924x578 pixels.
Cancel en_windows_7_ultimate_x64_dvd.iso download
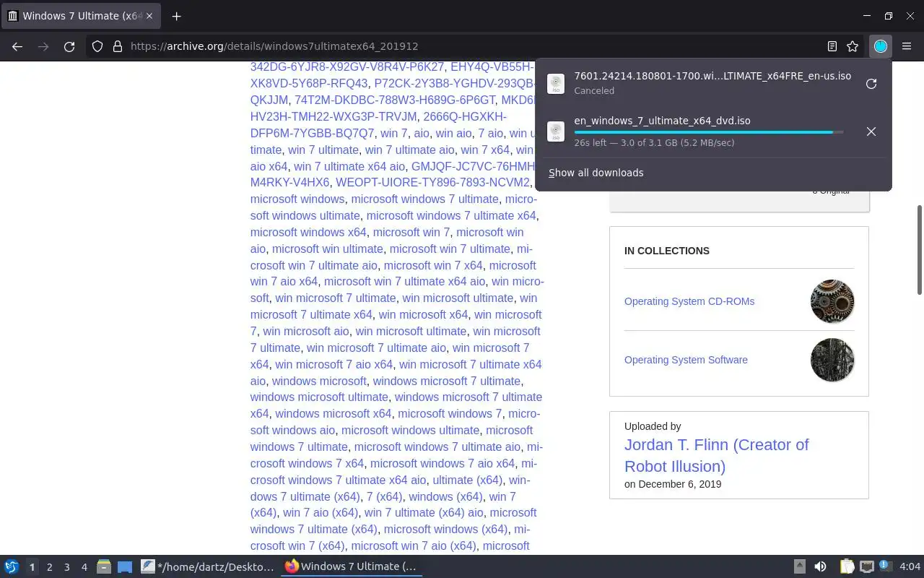click(871, 131)
